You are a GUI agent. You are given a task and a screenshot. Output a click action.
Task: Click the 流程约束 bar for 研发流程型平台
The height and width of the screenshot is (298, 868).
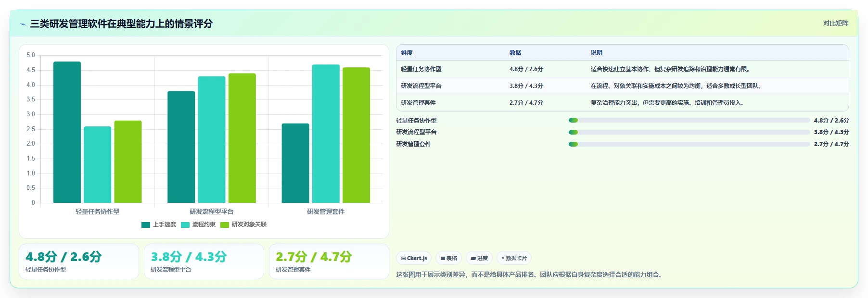tap(212, 139)
